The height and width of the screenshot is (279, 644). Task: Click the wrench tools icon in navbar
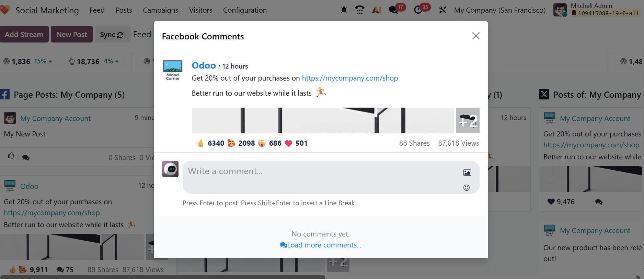[443, 10]
